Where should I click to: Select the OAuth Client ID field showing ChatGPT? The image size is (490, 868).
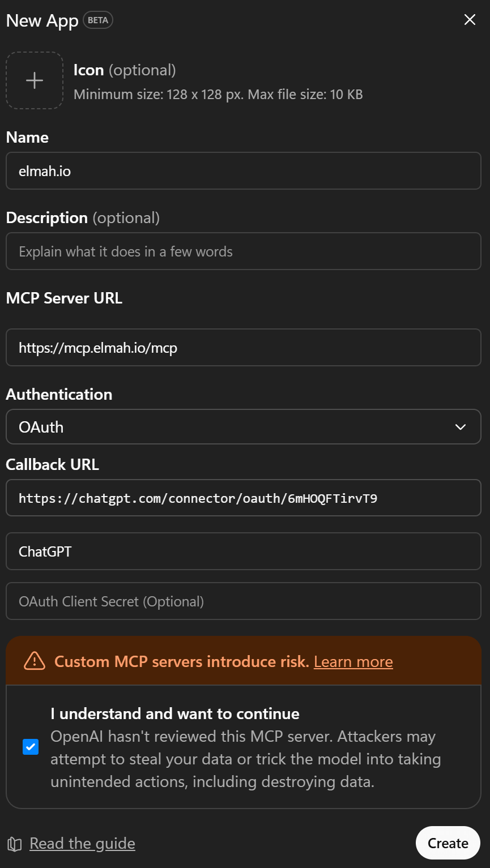tap(244, 551)
